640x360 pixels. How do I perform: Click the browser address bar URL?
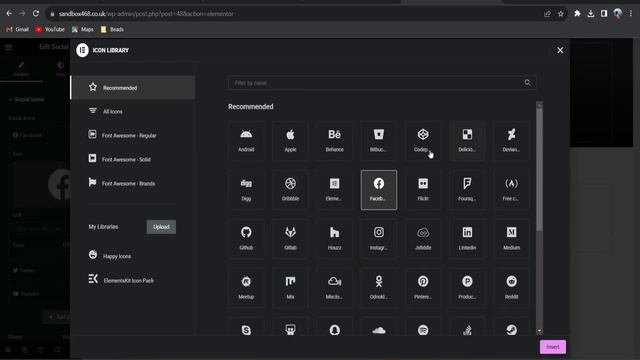(146, 14)
